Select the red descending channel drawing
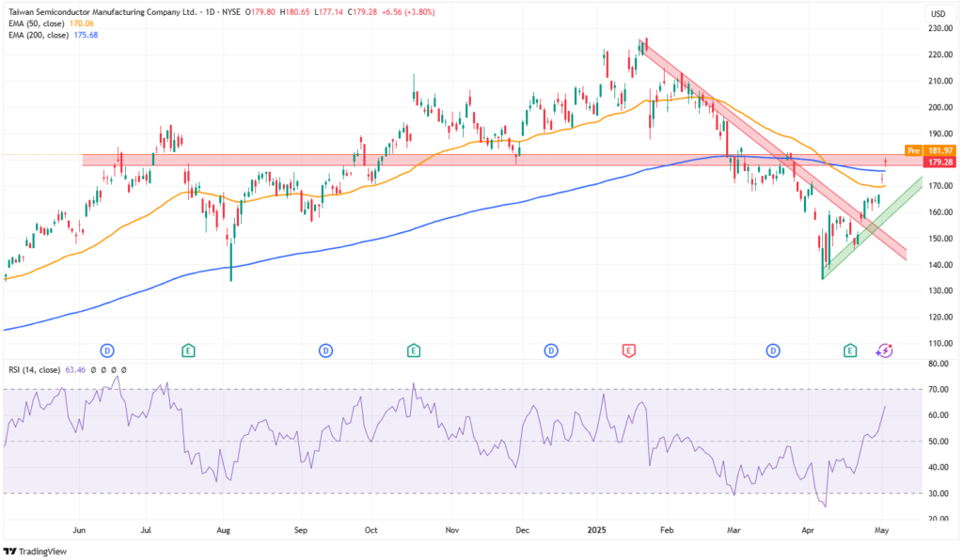This screenshot has height=560, width=963. click(773, 149)
